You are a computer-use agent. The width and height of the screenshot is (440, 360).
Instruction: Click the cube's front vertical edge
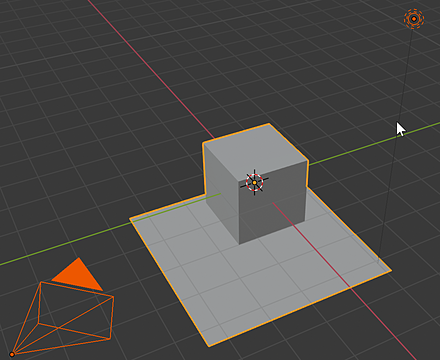click(239, 213)
